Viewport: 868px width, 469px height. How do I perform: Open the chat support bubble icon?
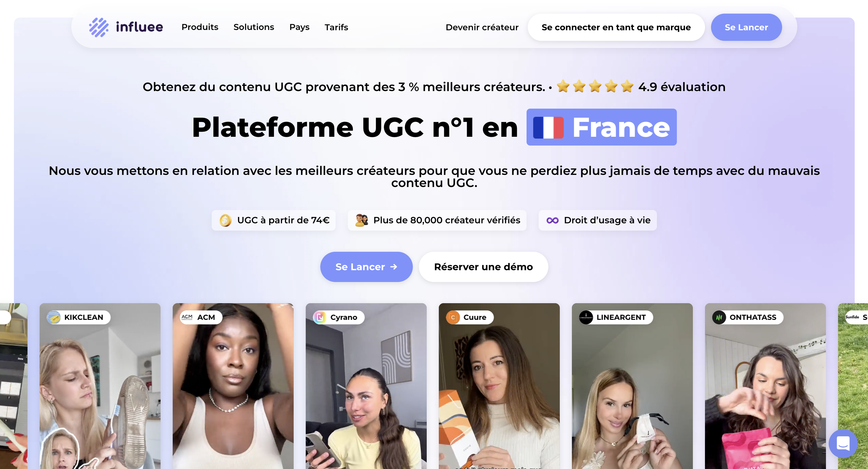pyautogui.click(x=843, y=443)
